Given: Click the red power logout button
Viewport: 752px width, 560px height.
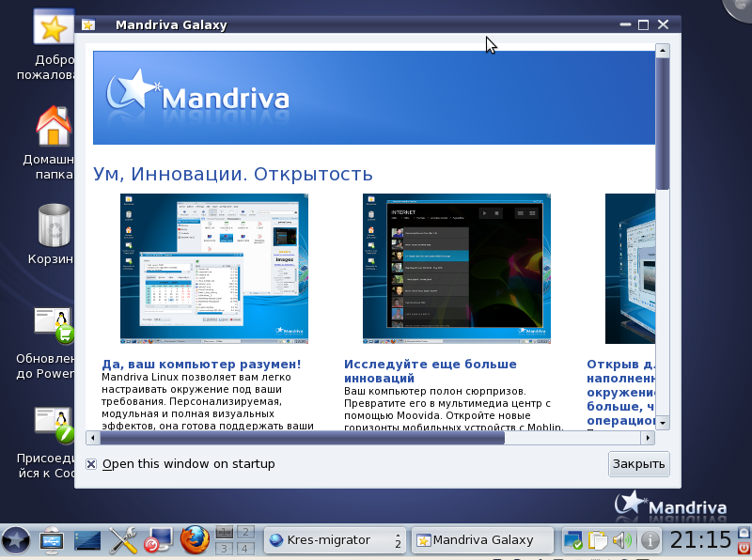Looking at the screenshot, I should (x=744, y=548).
